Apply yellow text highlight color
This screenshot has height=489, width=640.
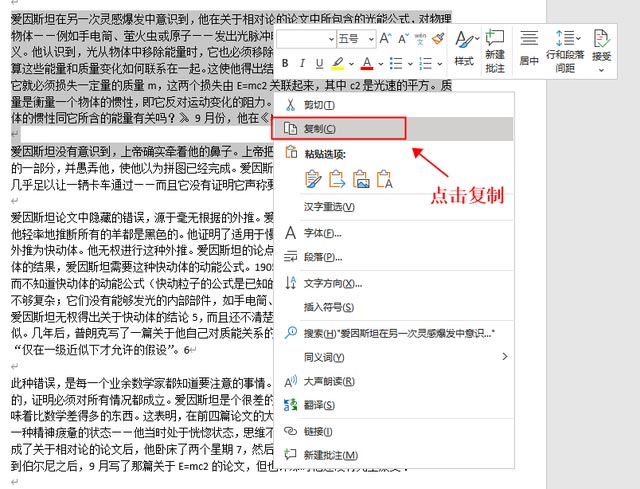pyautogui.click(x=338, y=63)
